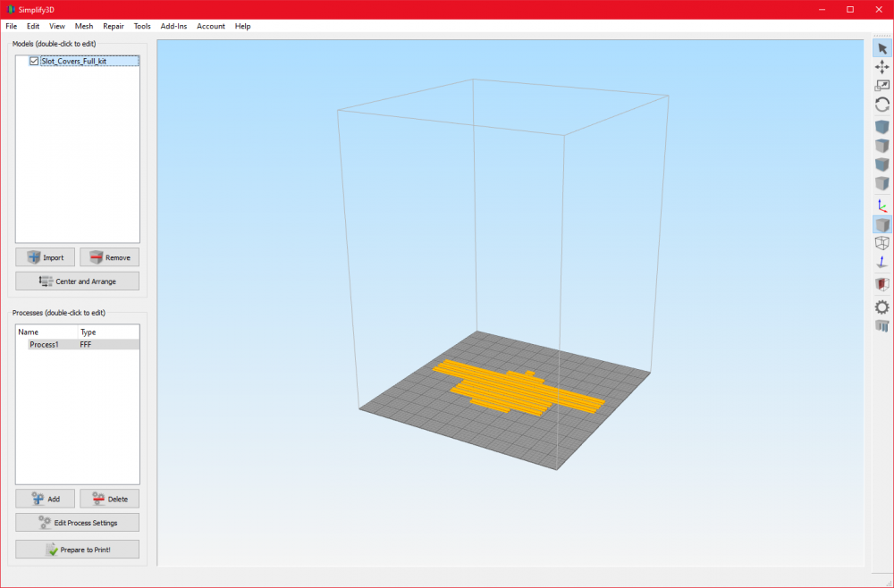Switch to side view cube
Image resolution: width=894 pixels, height=588 pixels.
coord(882,183)
